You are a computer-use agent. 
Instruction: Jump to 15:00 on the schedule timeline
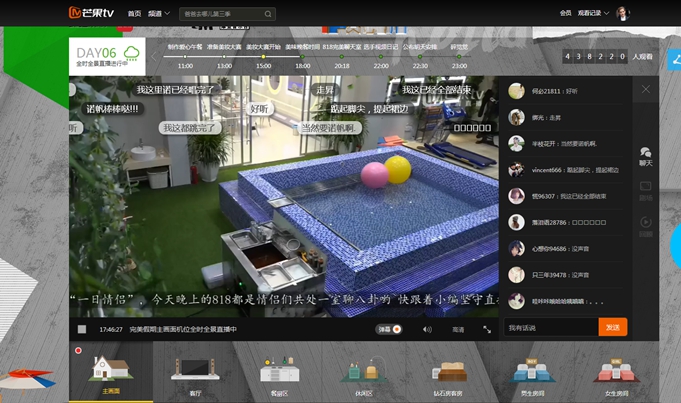click(x=263, y=65)
